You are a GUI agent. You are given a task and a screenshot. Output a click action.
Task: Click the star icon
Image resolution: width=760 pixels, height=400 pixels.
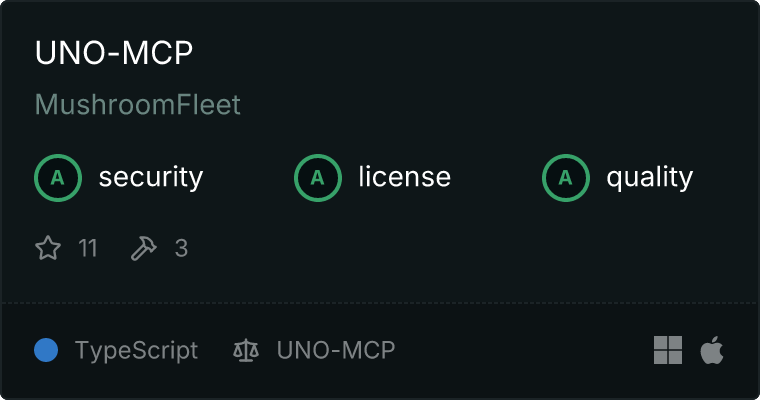click(48, 248)
